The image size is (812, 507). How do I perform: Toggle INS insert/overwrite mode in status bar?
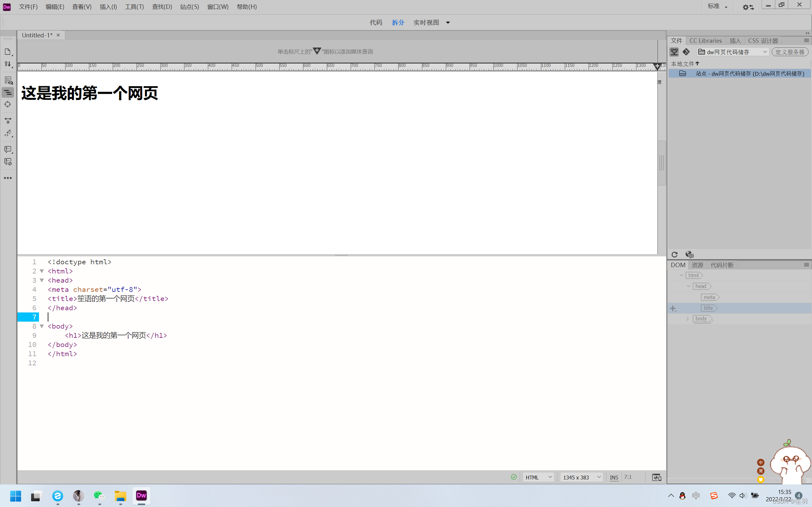click(614, 477)
